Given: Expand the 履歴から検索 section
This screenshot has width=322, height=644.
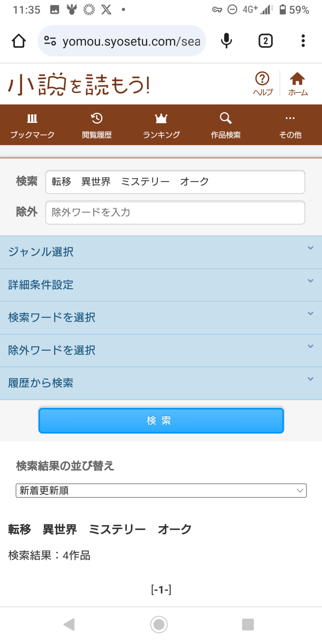Looking at the screenshot, I should tap(161, 383).
